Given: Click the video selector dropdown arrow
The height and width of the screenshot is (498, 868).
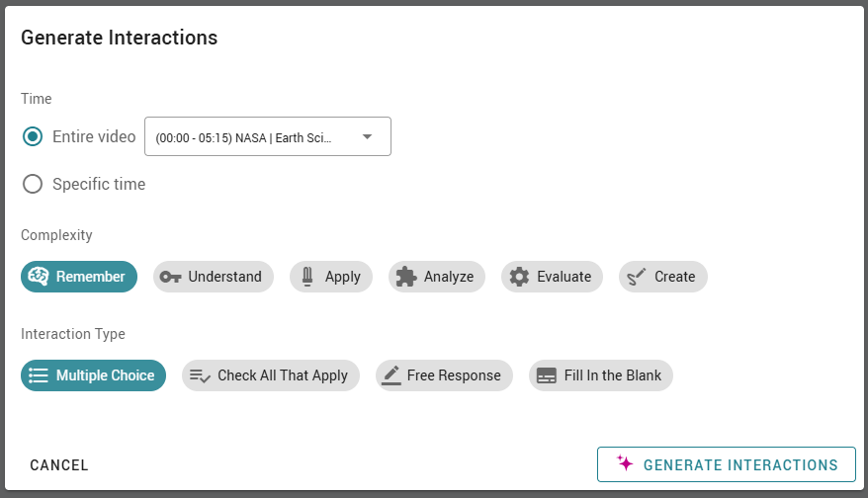Looking at the screenshot, I should 367,136.
